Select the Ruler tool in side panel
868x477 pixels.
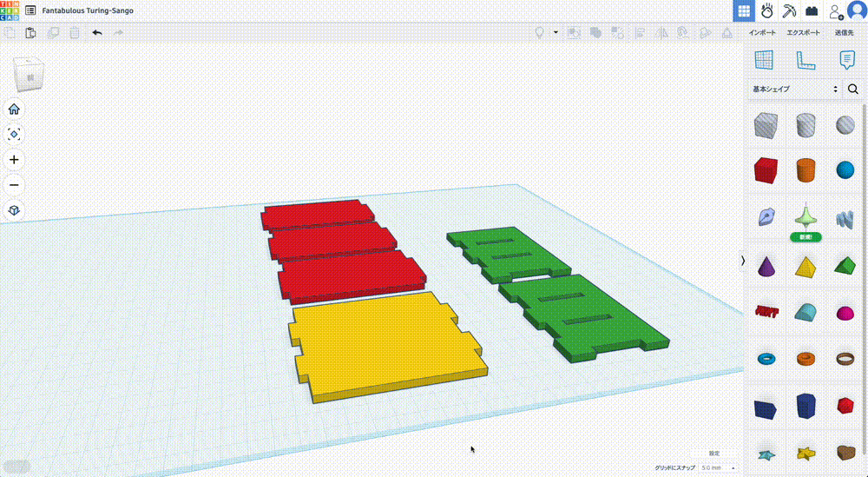(806, 60)
